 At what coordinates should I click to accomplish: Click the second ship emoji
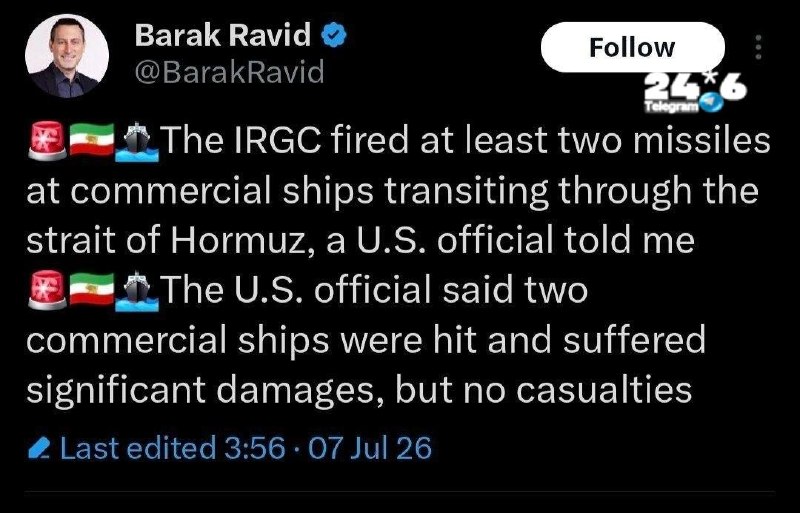pyautogui.click(x=136, y=291)
